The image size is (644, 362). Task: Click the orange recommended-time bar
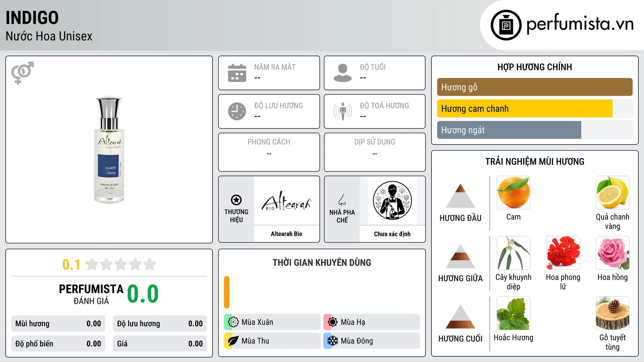(227, 292)
